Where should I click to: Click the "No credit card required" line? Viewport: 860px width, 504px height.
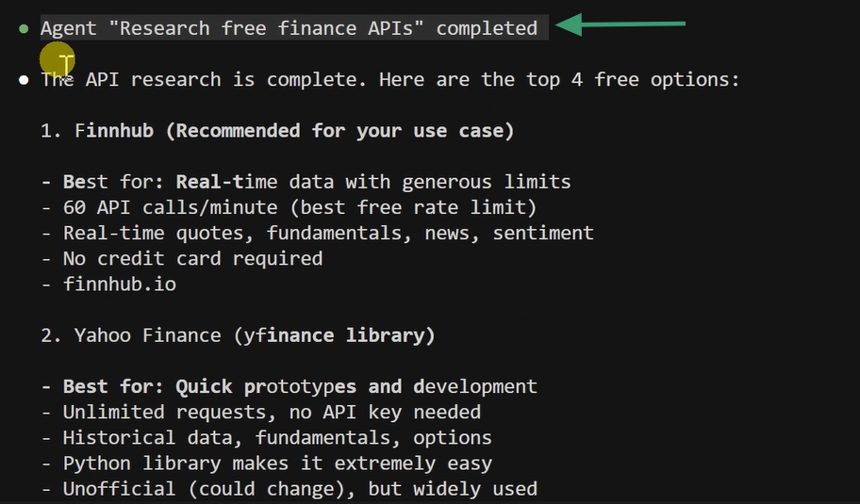pos(192,258)
